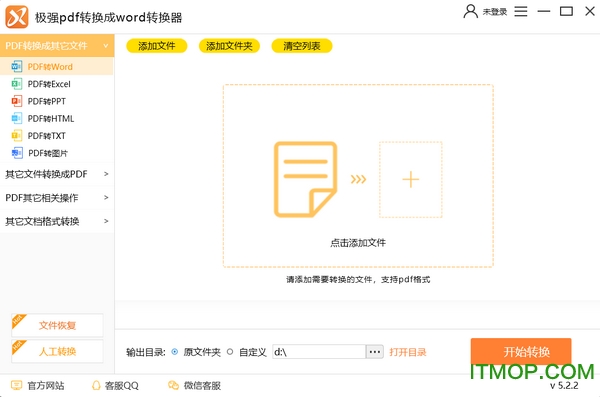Screen dimensions: 600x397
Task: Click the 未登录 login text
Action: [x=494, y=12]
